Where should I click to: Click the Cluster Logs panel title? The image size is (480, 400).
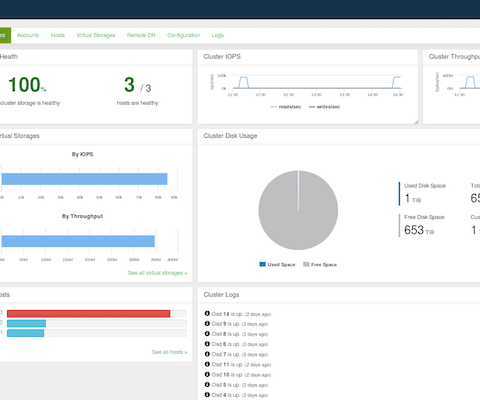pyautogui.click(x=221, y=295)
